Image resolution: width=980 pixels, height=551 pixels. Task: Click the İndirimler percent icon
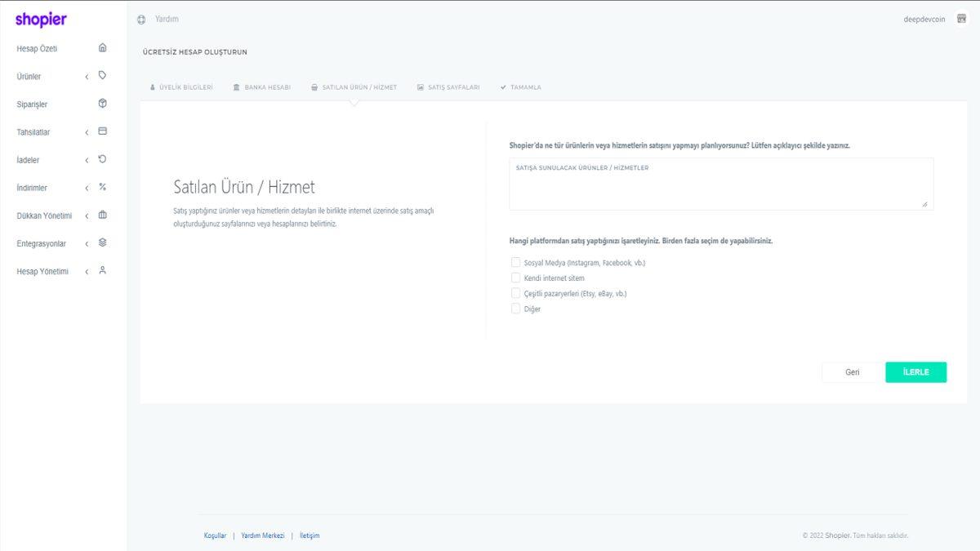tap(101, 187)
